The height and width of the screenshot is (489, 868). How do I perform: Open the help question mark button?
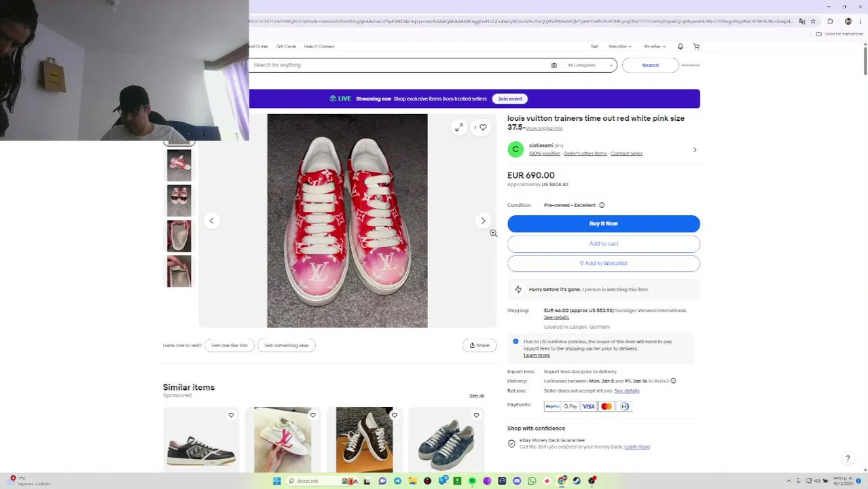(x=848, y=458)
